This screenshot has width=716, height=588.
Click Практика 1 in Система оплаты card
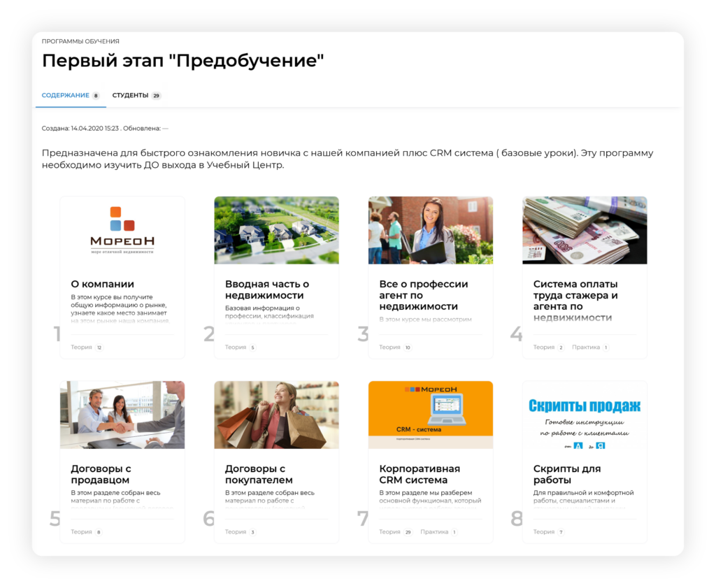(590, 347)
